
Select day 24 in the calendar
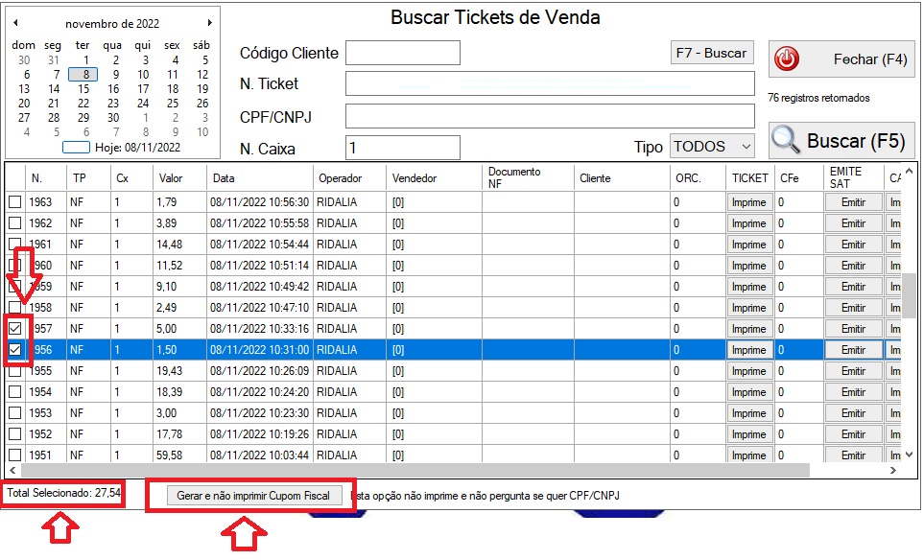(x=143, y=103)
